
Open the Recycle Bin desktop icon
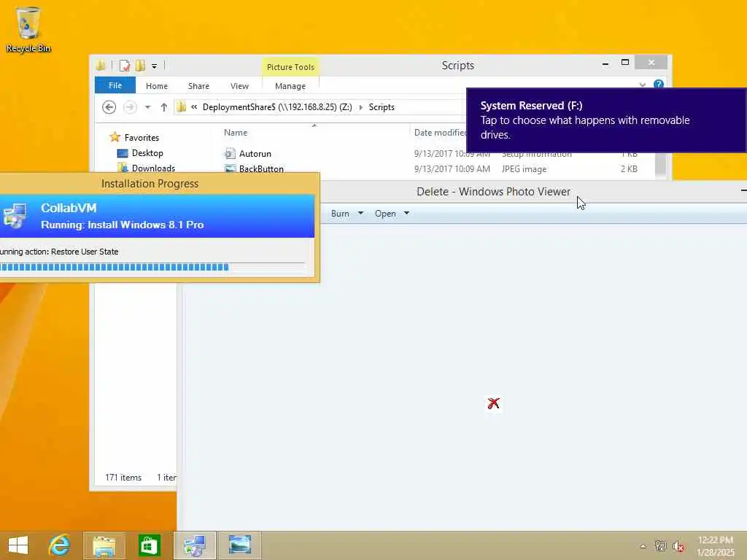pos(28,28)
